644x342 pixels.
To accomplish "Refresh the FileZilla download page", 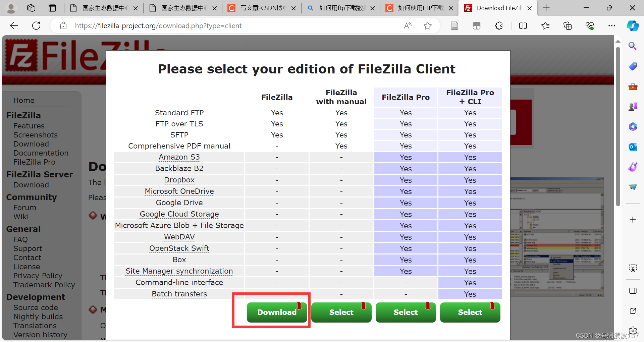I will [x=36, y=26].
